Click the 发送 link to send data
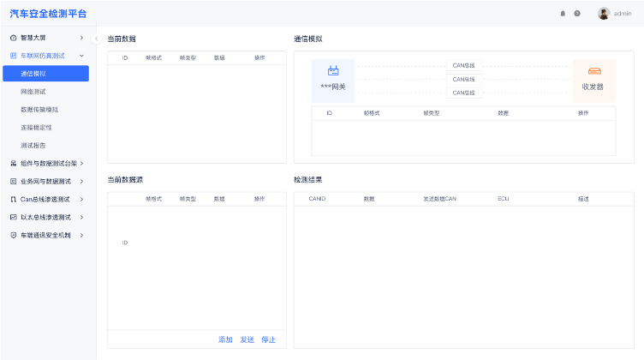Screen dimensions: 644x360 click(x=247, y=339)
